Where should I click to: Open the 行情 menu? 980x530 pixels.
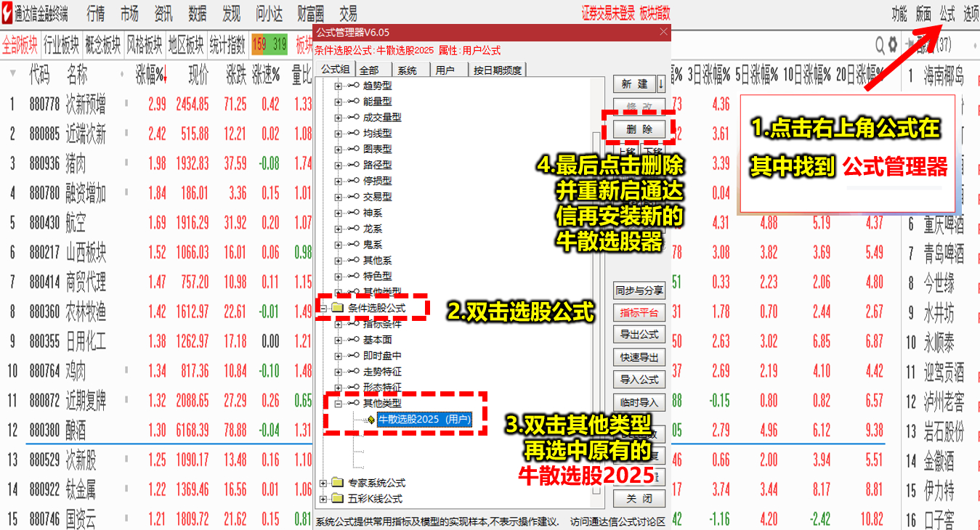click(95, 13)
